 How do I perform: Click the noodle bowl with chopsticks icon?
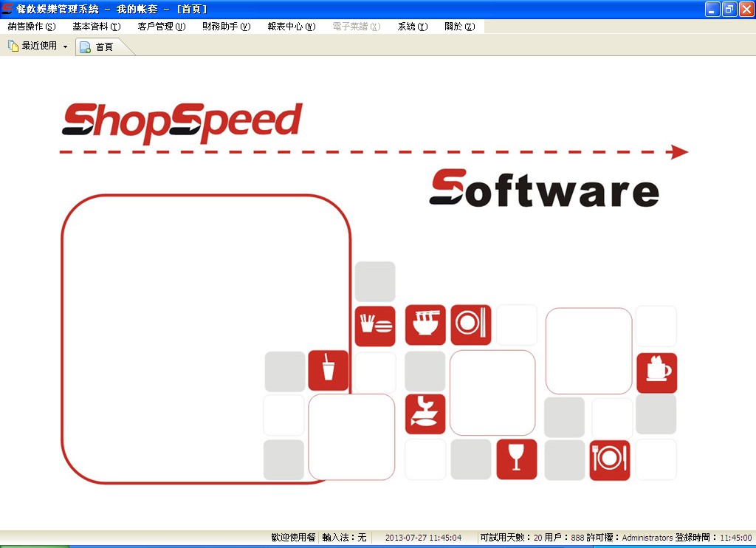point(425,325)
